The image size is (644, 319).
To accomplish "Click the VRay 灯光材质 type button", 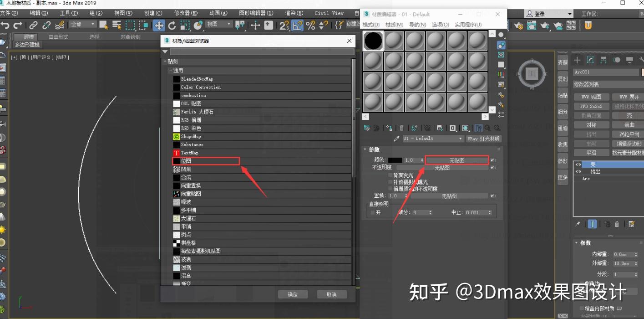I will [x=484, y=138].
